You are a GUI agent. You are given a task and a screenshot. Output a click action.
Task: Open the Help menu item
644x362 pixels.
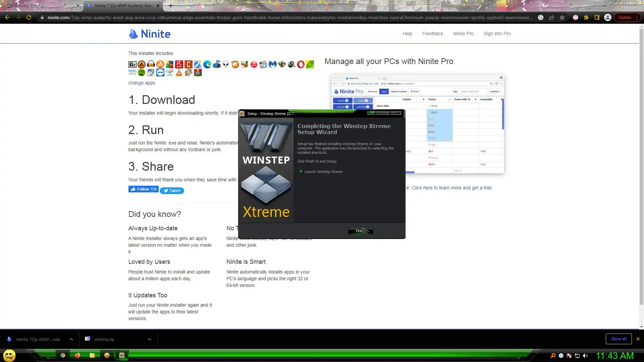[x=407, y=34]
